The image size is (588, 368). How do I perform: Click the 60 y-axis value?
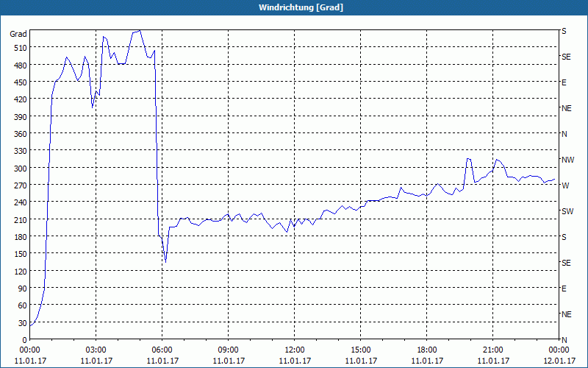(23, 306)
